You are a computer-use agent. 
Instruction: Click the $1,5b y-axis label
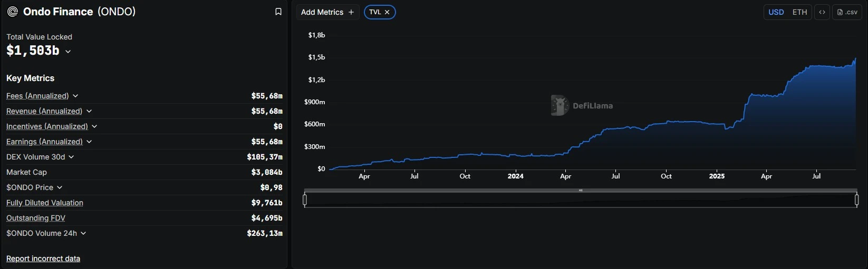[316, 57]
